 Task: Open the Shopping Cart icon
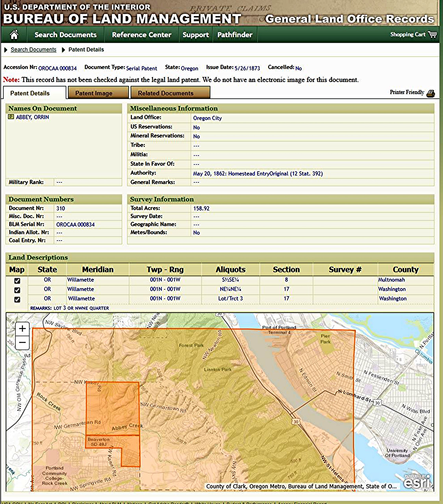[x=432, y=34]
